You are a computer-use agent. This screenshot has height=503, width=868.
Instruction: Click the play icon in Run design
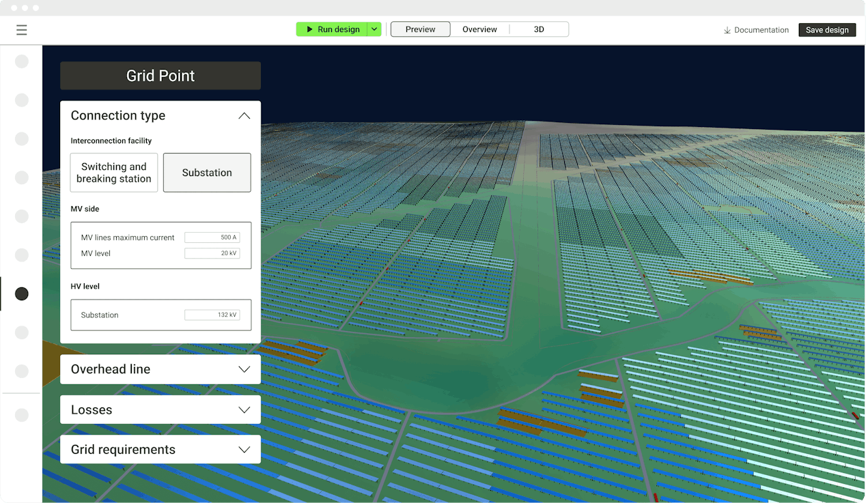pyautogui.click(x=309, y=29)
